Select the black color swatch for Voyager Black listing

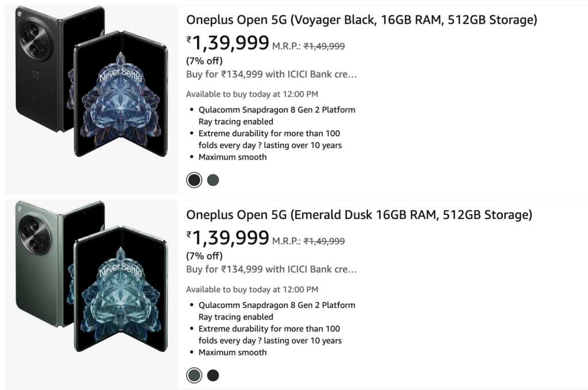click(194, 180)
